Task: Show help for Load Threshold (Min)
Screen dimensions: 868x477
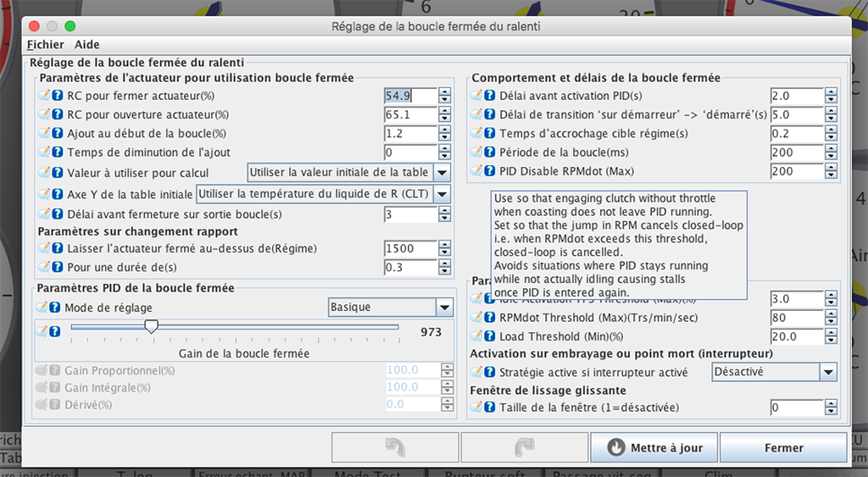Action: 489,337
